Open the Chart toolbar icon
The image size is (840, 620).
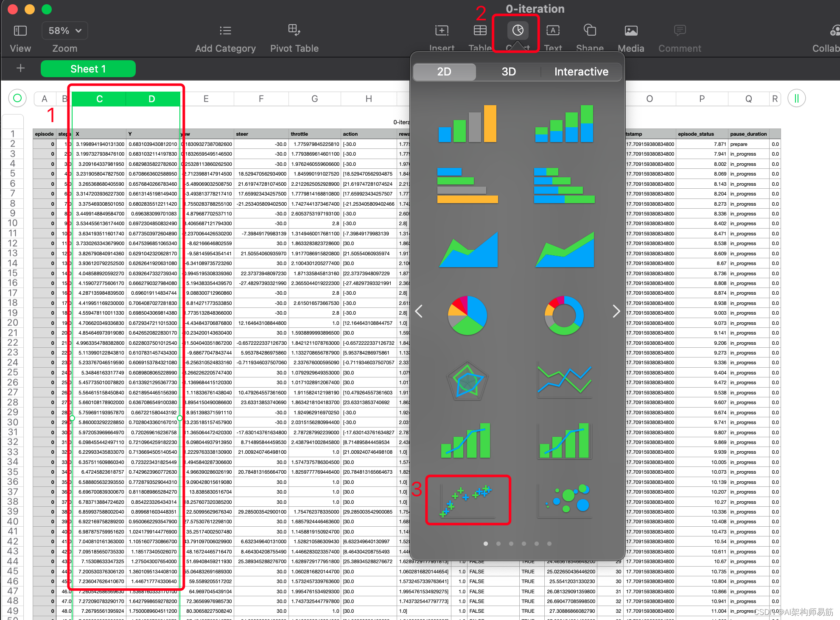pyautogui.click(x=518, y=31)
